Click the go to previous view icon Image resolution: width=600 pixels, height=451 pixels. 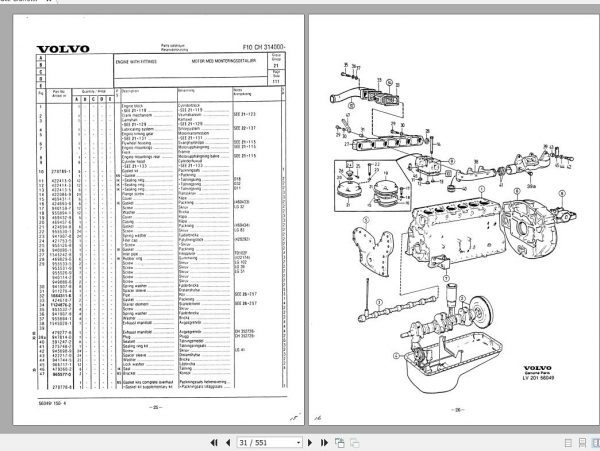[x=339, y=443]
